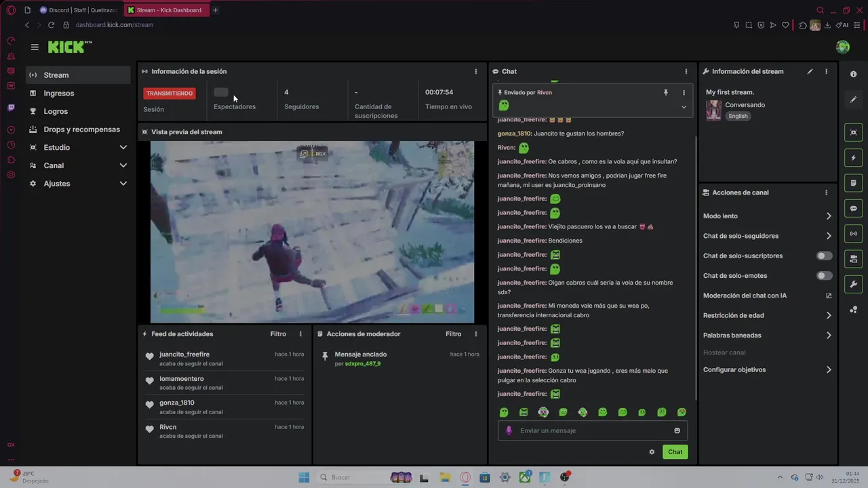868x488 pixels.
Task: Toggle the hidden viewer count above Espectadores
Action: (221, 92)
